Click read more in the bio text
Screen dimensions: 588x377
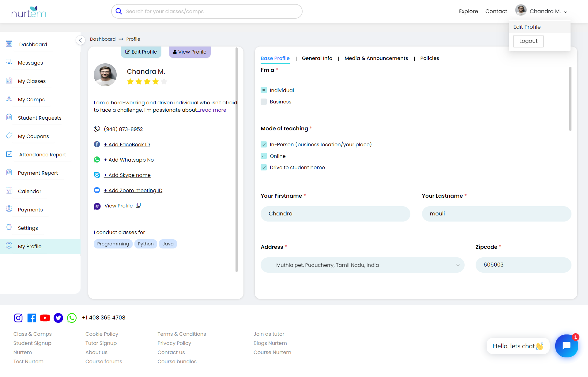(x=213, y=110)
